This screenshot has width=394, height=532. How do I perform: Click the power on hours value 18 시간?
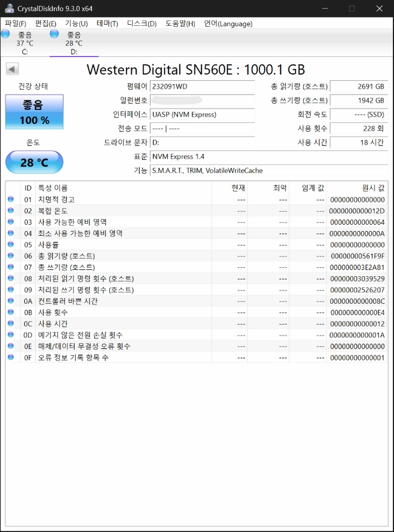pos(359,142)
